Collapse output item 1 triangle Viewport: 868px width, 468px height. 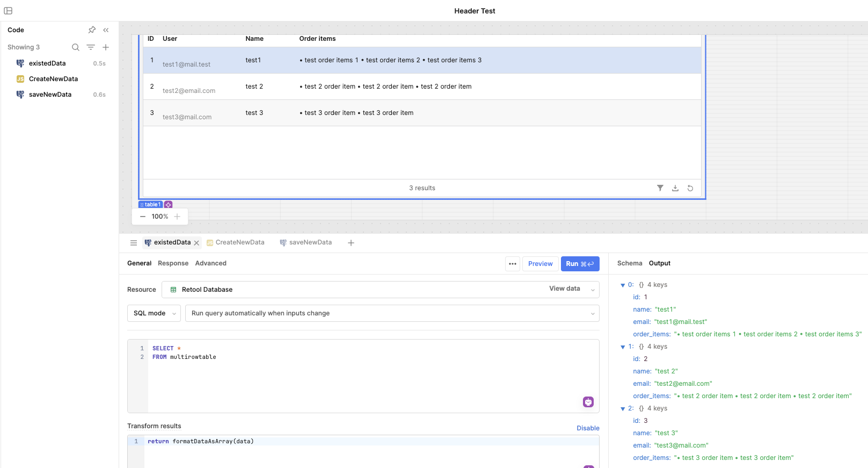[x=623, y=347]
